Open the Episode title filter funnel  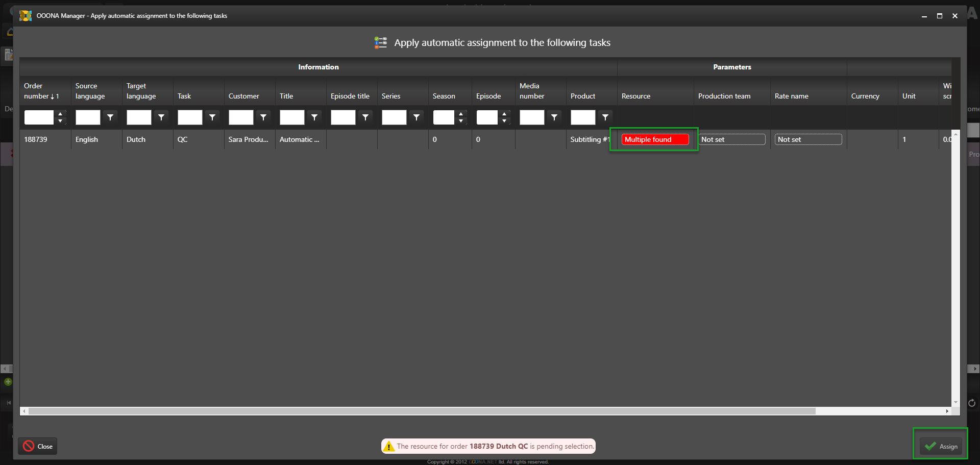[365, 117]
